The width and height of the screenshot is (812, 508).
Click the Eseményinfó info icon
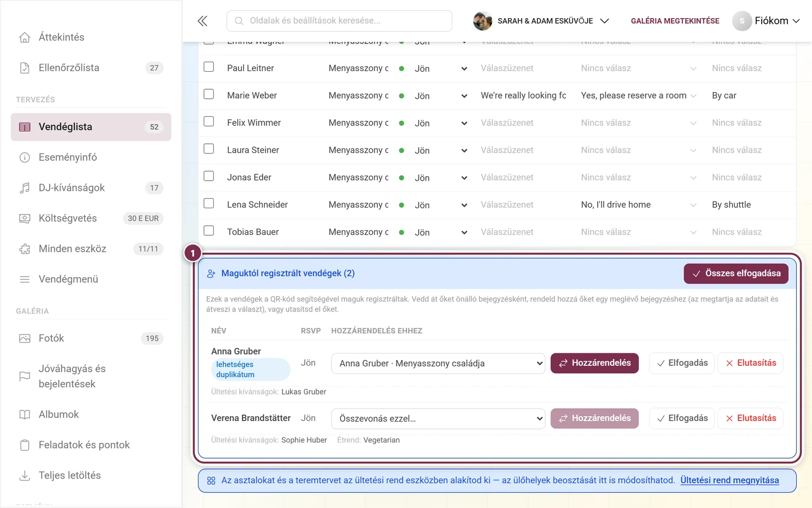click(x=25, y=157)
